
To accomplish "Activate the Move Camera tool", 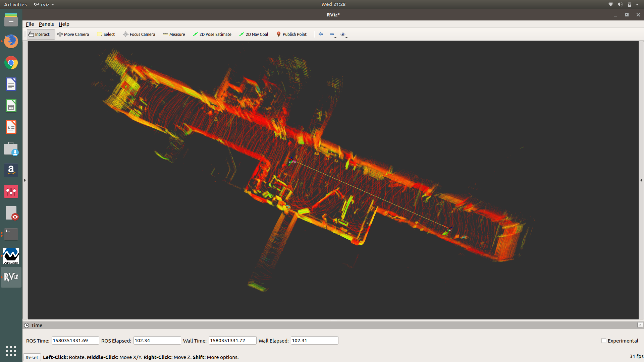I will pos(73,34).
